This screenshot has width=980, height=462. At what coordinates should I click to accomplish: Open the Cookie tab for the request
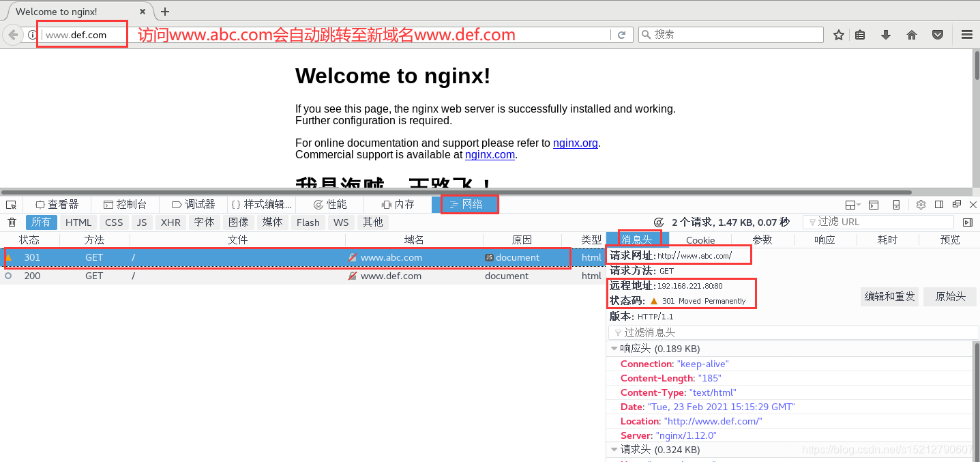point(701,240)
